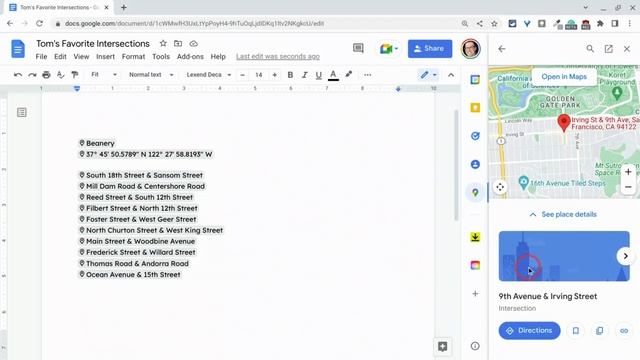Screen dimensions: 640x360
Task: Open the Google account avatar
Action: click(471, 49)
